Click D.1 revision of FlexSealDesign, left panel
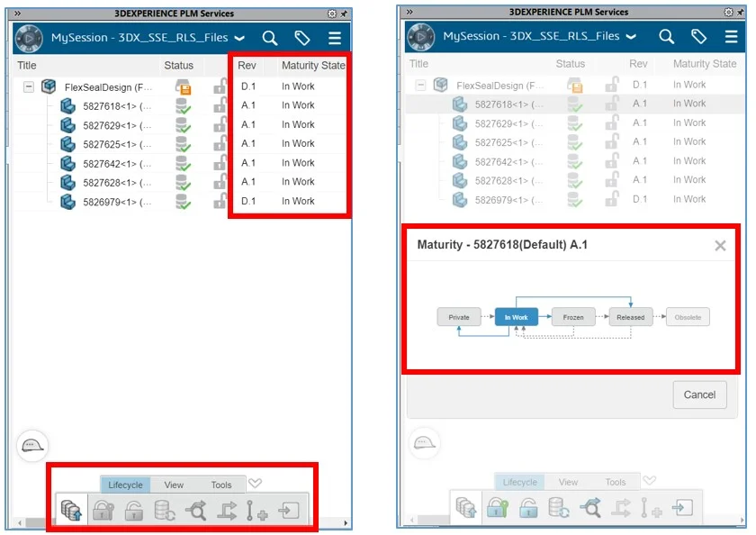This screenshot has width=756, height=535. [248, 86]
